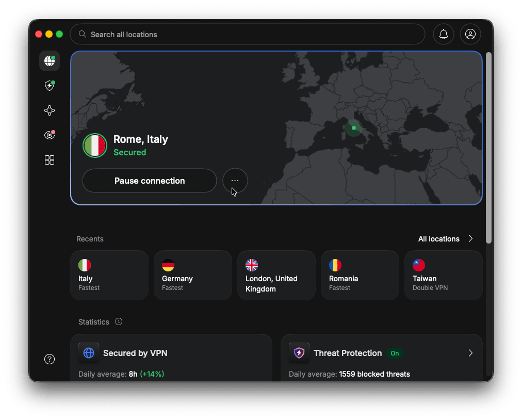
Task: Open the Secured by VPN statistics card
Action: coord(171,358)
